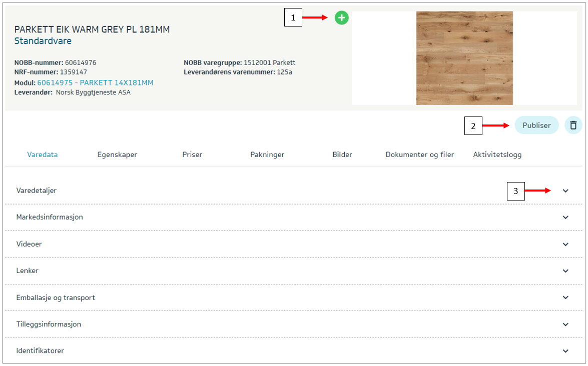This screenshot has height=366, width=588.
Task: Open the Priser tab
Action: point(192,154)
